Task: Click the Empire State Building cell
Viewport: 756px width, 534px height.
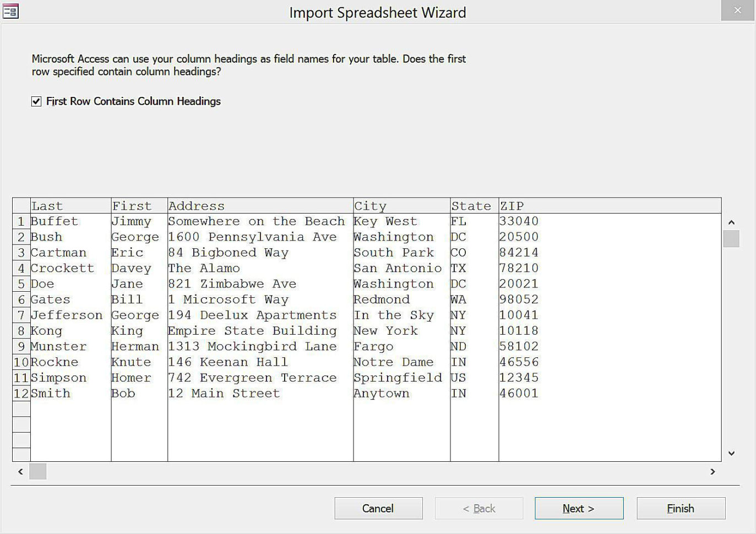Action: (x=260, y=331)
